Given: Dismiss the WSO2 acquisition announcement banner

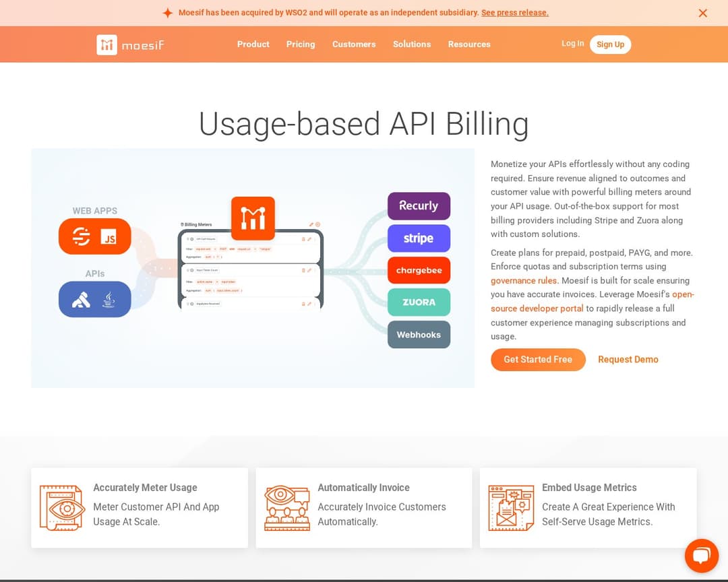Looking at the screenshot, I should tap(703, 13).
